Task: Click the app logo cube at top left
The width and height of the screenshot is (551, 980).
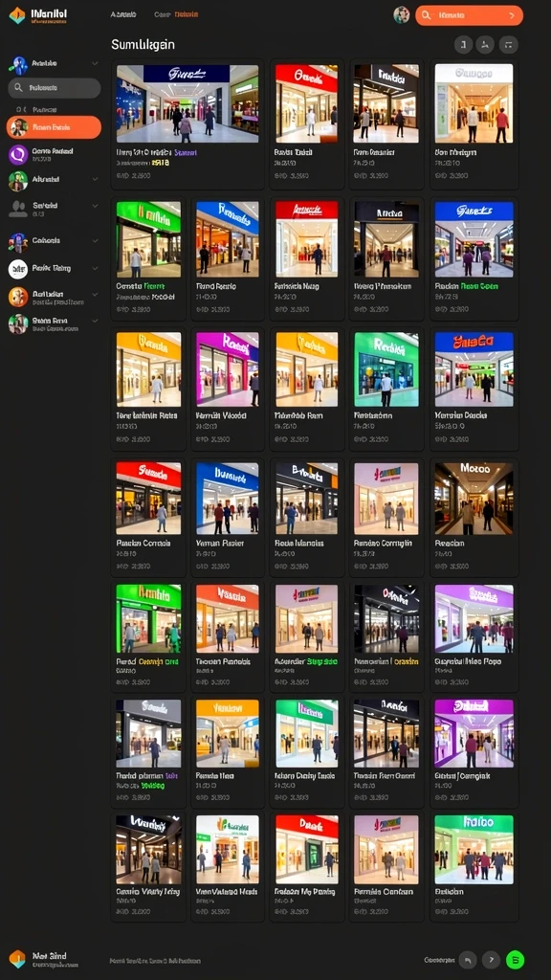Action: tap(17, 15)
